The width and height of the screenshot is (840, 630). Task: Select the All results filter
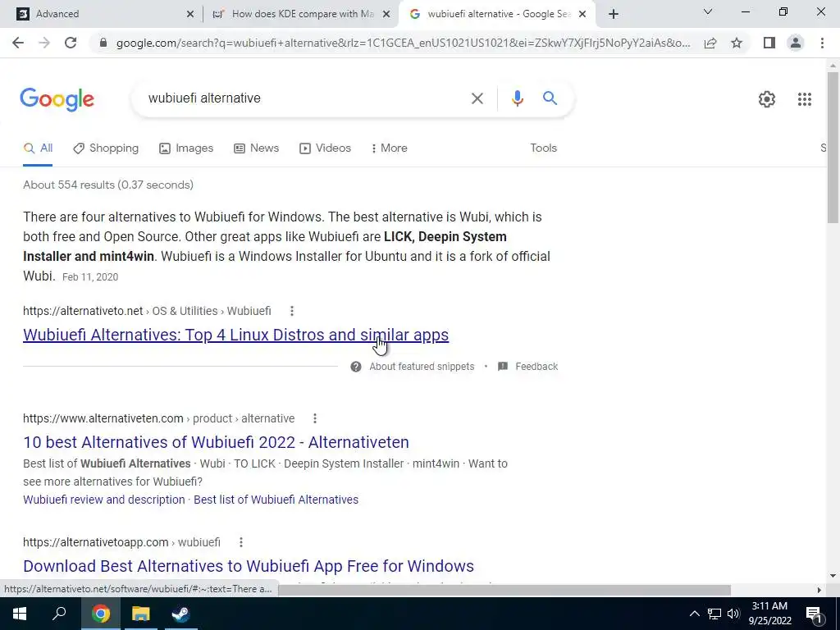(38, 148)
